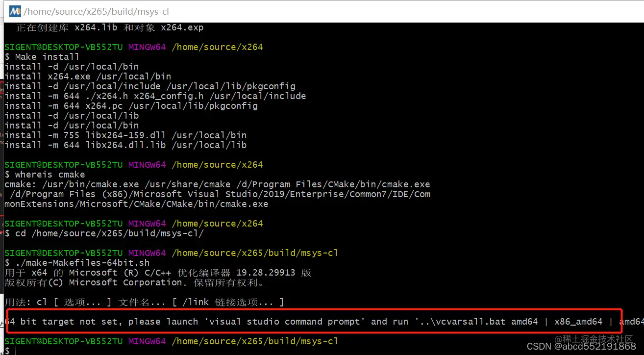Click 'install x264.exe /usr/local/bin' line

coord(88,76)
